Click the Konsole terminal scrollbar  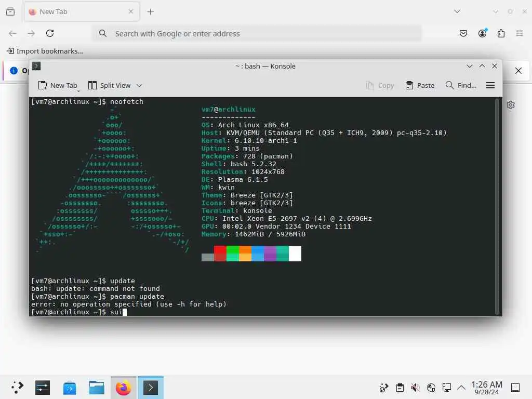click(497, 206)
